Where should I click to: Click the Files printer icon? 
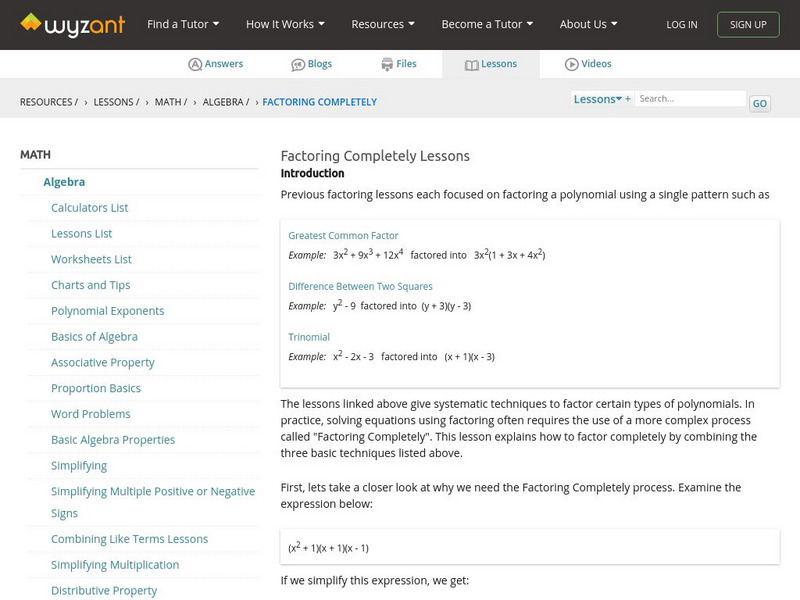(x=387, y=64)
